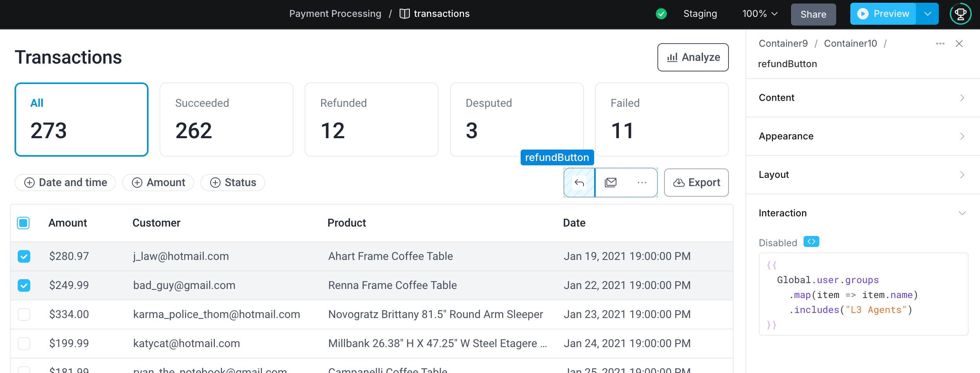Open the ellipsis icon next to envelope
Viewport: 980px width, 373px height.
642,182
